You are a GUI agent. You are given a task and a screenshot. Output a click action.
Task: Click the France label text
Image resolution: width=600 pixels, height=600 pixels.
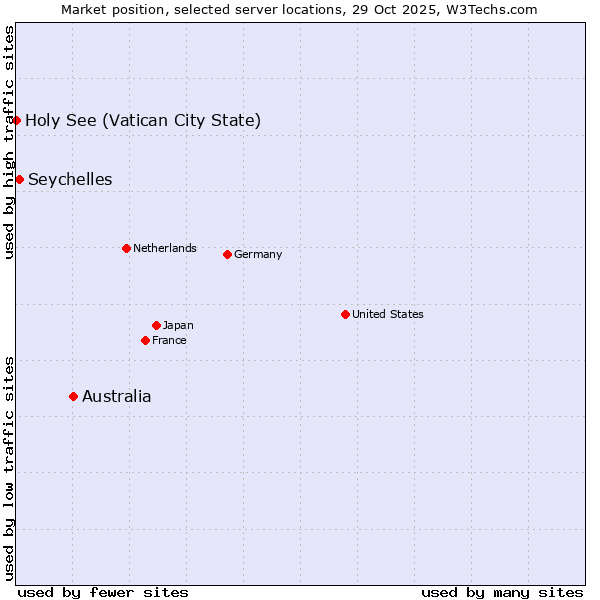(x=169, y=340)
